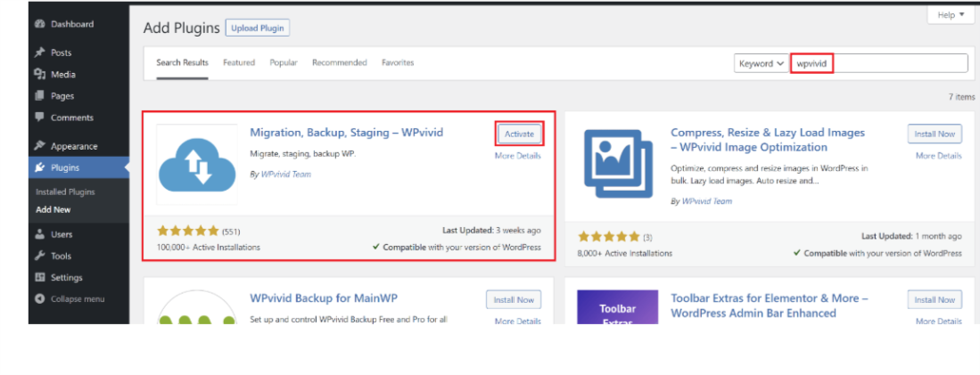Screen dimensions: 980x375
Task: Select the 'Migrate, staging, backup WP.' description
Action: pos(302,153)
